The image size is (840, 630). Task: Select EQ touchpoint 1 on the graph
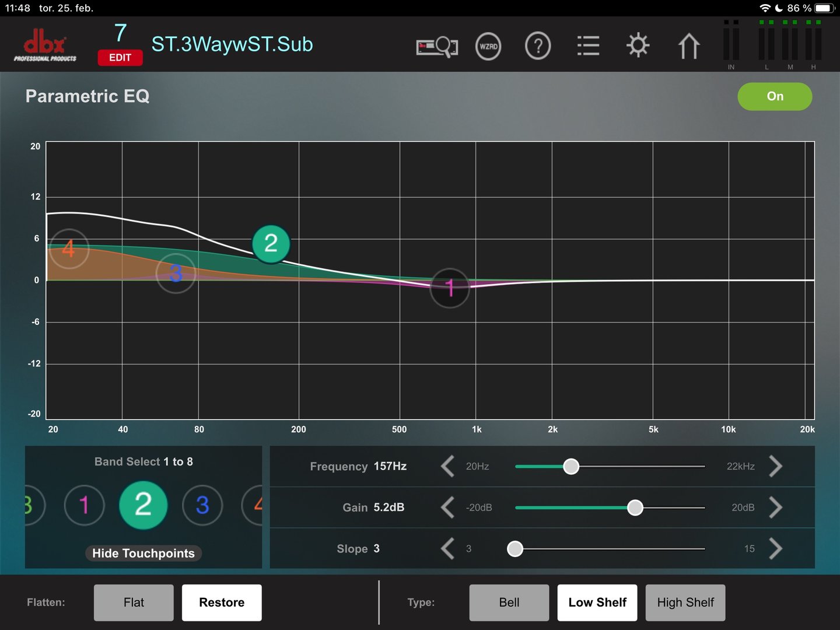coord(450,288)
